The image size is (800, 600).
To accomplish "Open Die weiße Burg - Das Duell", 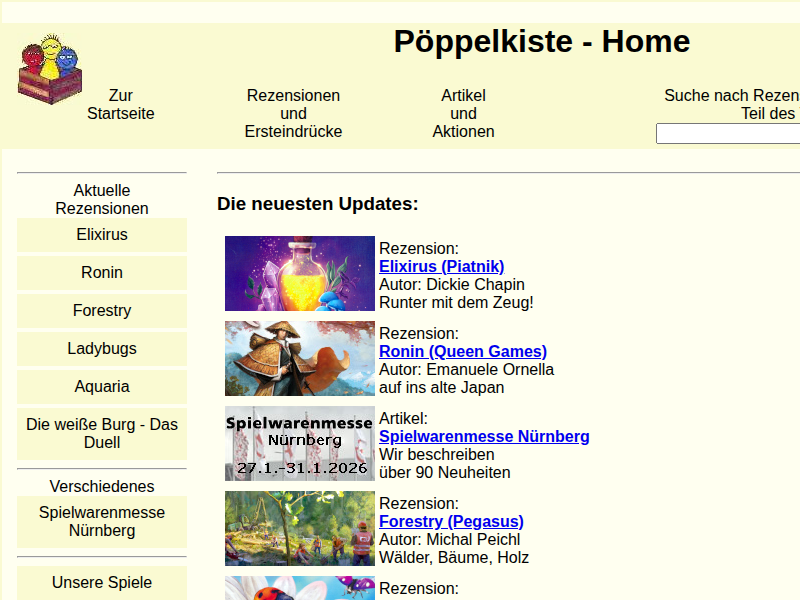I will pos(102,434).
